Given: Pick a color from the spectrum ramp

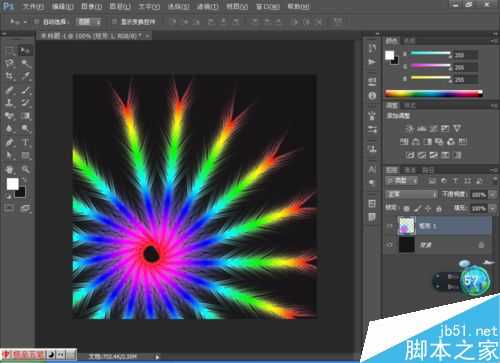Looking at the screenshot, I should click(x=434, y=94).
